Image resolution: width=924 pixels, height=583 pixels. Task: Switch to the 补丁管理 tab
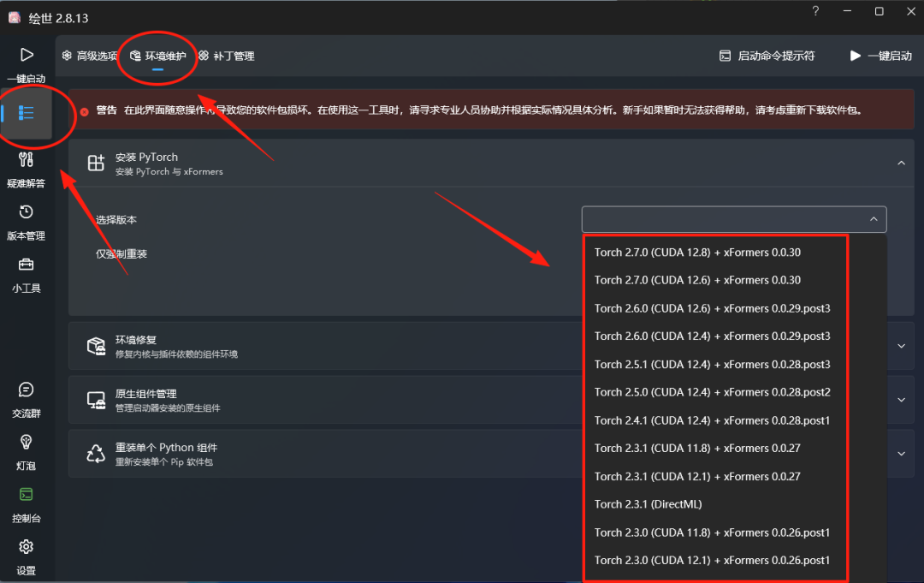[227, 56]
